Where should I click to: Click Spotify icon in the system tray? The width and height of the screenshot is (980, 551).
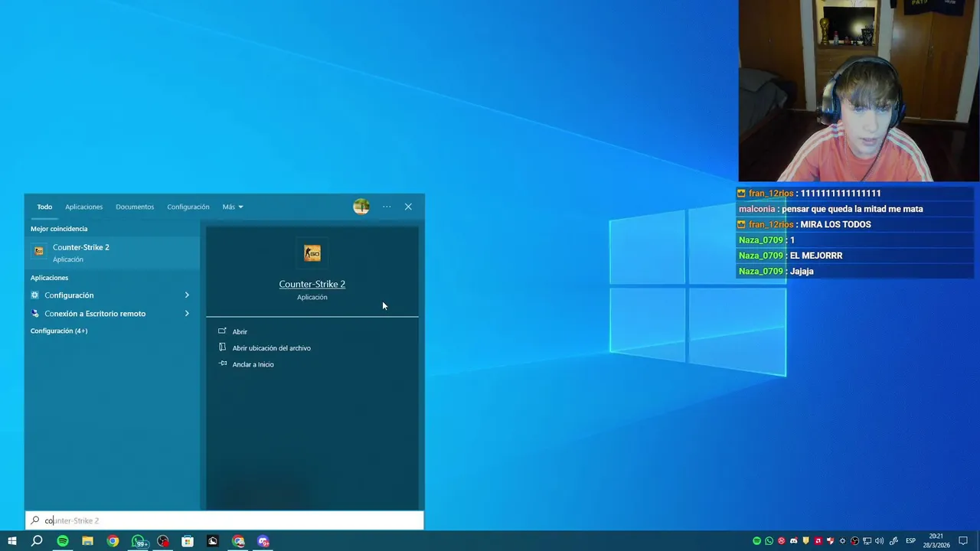pos(756,541)
